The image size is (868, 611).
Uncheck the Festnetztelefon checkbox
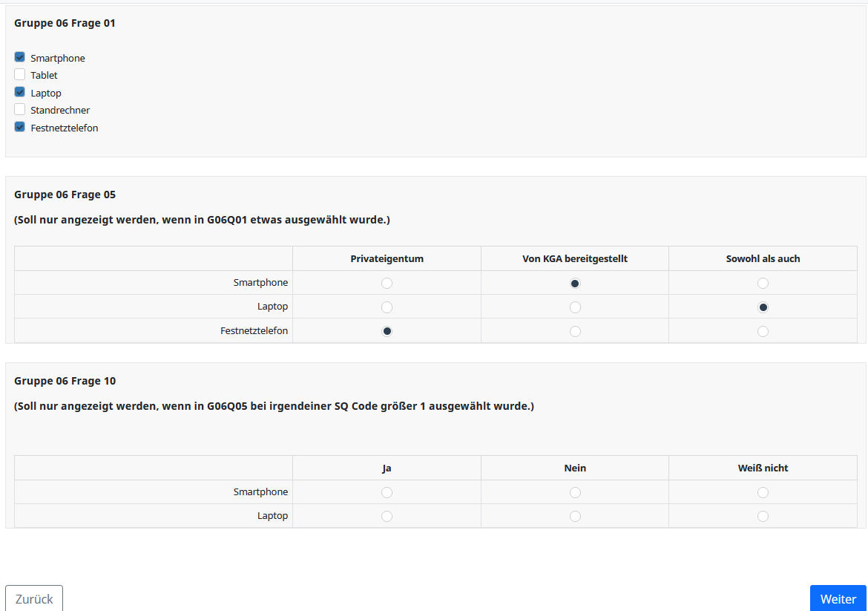point(20,127)
